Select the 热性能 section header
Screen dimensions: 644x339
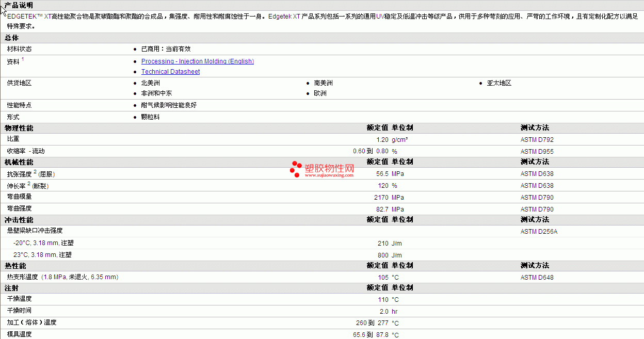tap(15, 266)
